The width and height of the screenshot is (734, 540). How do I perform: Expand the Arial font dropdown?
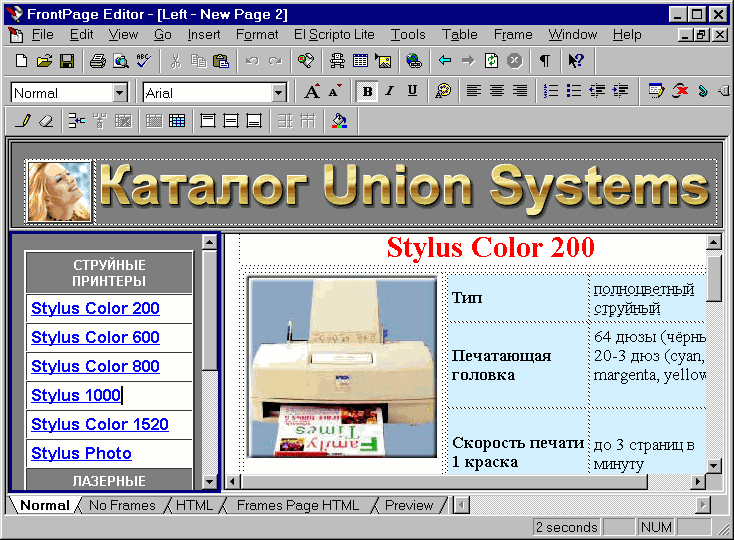pyautogui.click(x=279, y=93)
